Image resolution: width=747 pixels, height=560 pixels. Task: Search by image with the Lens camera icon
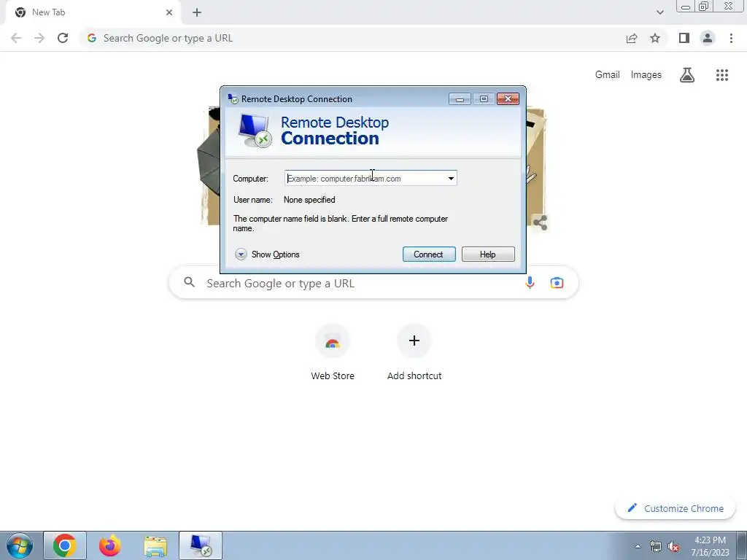557,283
